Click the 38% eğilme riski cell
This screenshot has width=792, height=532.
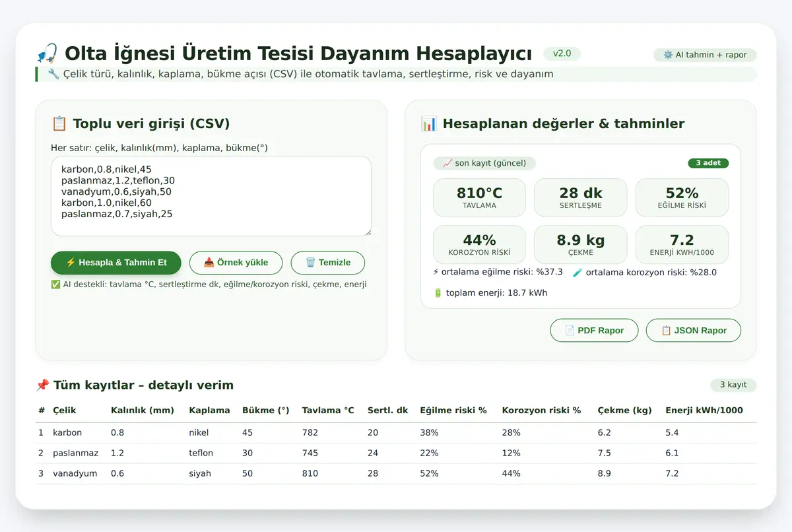click(x=429, y=433)
